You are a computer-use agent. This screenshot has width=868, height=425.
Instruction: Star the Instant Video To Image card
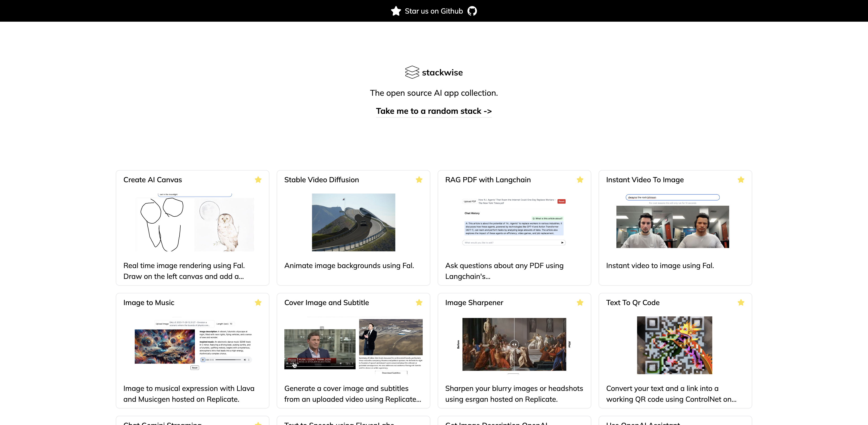[741, 180]
